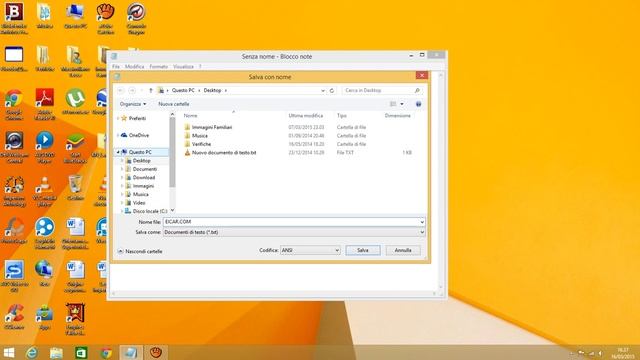Screen dimensions: 640x360
Task: Show the taskbar clock and date
Action: click(623, 353)
